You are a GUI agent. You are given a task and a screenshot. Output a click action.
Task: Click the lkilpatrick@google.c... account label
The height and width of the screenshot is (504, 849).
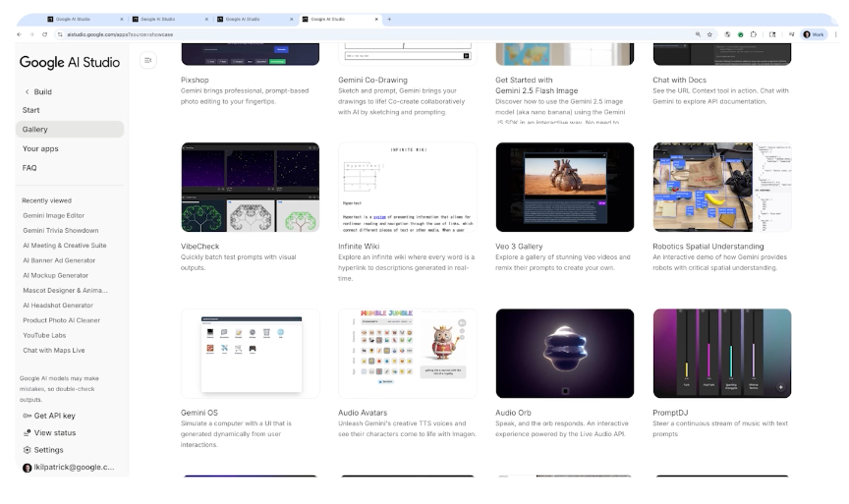74,468
